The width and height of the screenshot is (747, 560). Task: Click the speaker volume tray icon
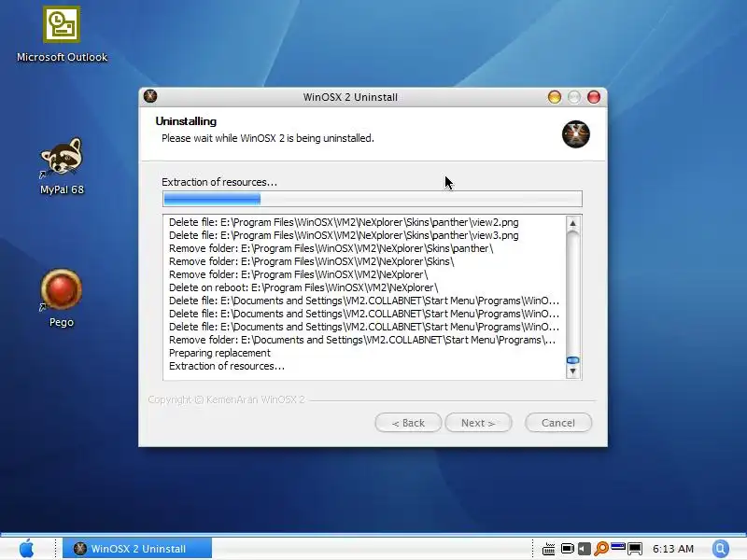coord(585,549)
